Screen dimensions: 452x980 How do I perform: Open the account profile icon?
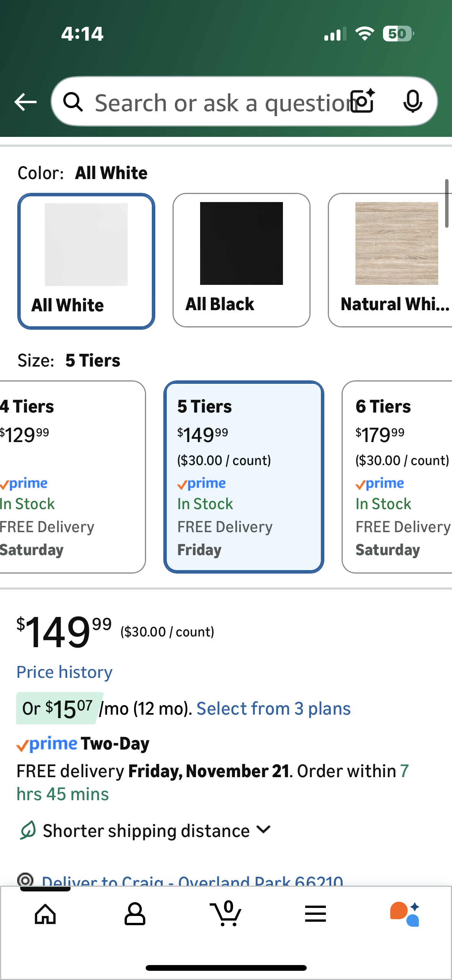[135, 914]
